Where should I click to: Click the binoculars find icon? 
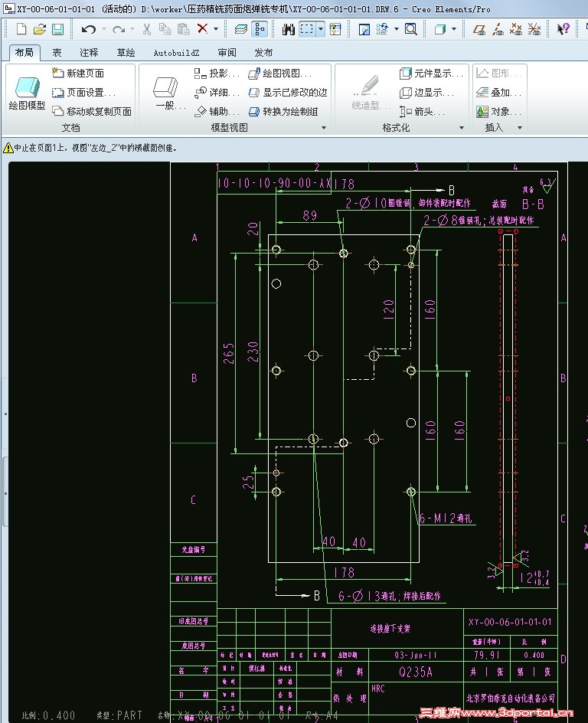[289, 29]
